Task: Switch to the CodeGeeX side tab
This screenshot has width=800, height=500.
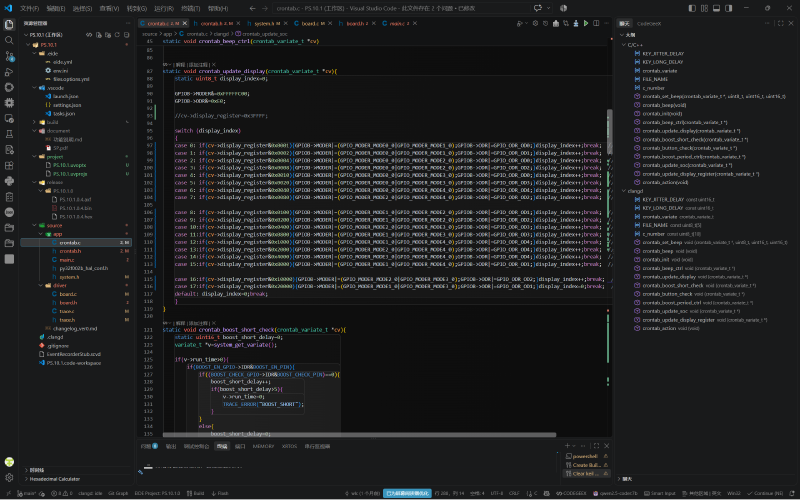Action: [649, 23]
